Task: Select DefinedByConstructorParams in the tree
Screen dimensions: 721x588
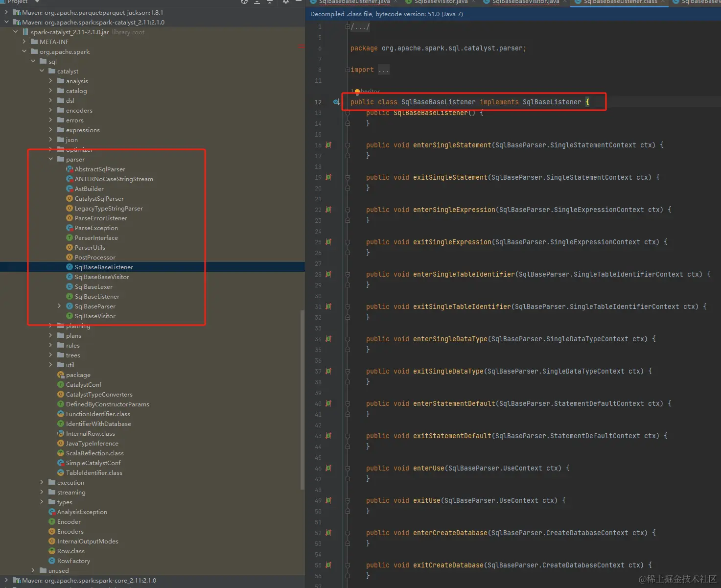Action: (x=108, y=404)
